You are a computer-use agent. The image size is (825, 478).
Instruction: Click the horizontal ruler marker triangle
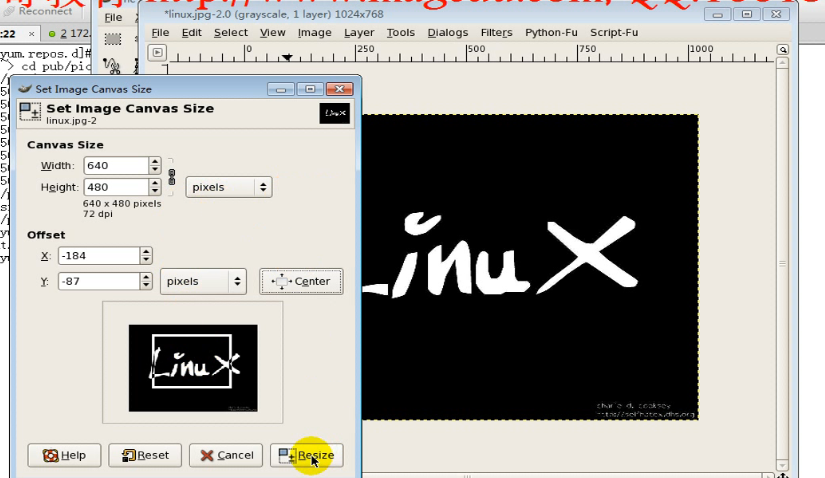(x=287, y=57)
